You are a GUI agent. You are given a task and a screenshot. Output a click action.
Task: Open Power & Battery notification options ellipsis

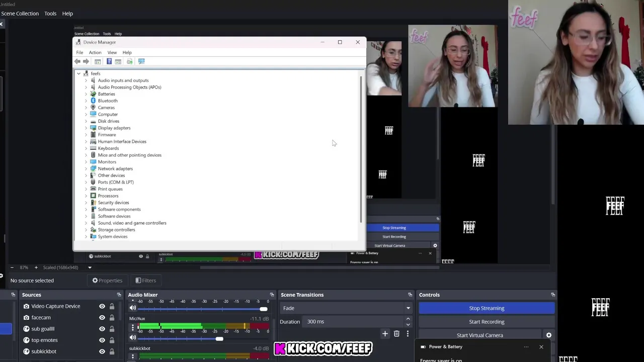[x=526, y=347]
